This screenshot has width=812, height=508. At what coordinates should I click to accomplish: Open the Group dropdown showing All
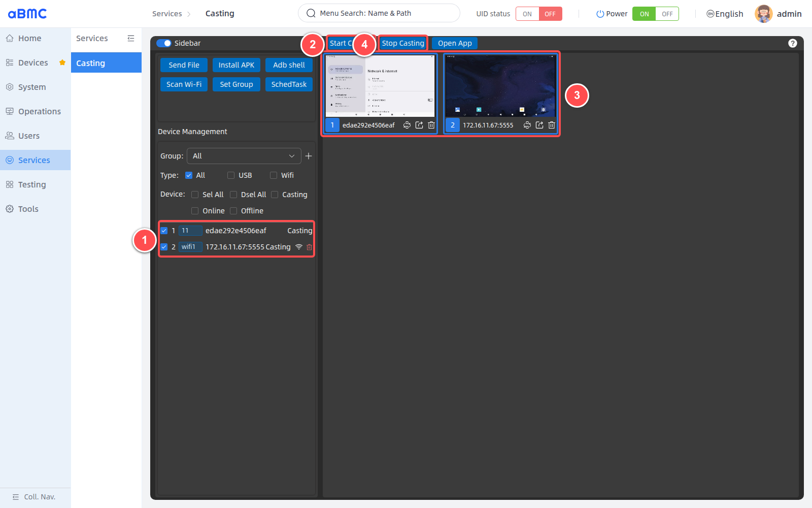[x=244, y=156]
